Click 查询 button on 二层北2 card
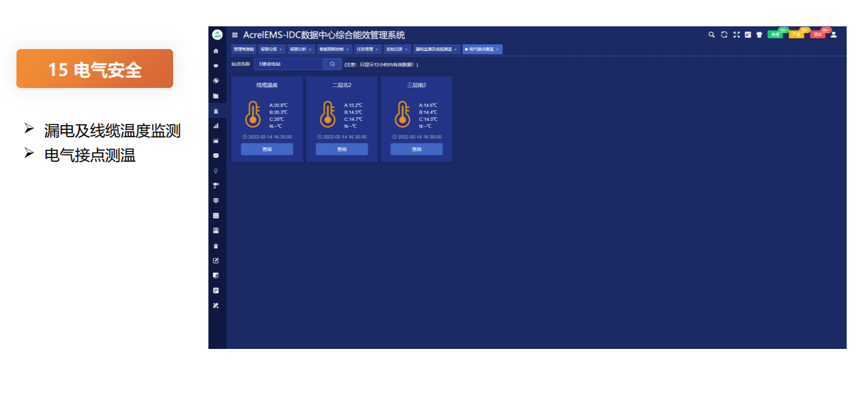 342,149
